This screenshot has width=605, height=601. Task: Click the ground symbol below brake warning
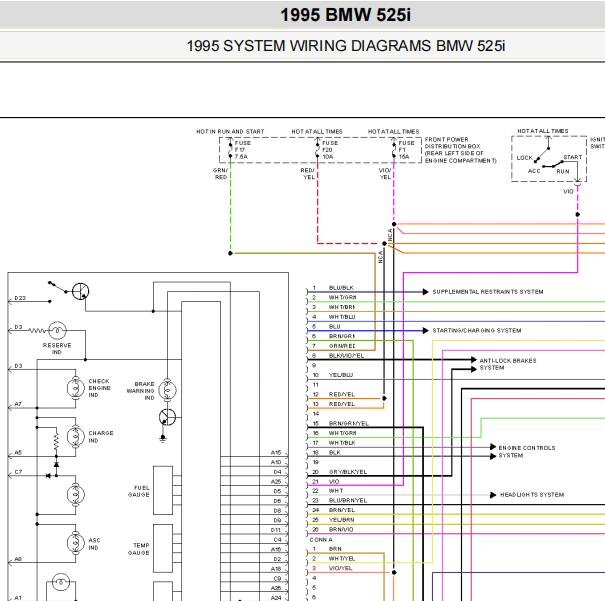pos(163,438)
